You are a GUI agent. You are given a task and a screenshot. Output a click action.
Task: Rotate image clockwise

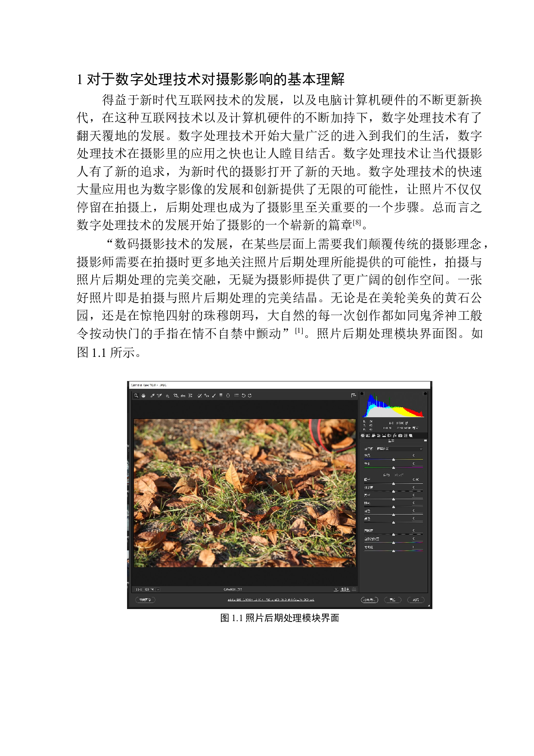[250, 395]
